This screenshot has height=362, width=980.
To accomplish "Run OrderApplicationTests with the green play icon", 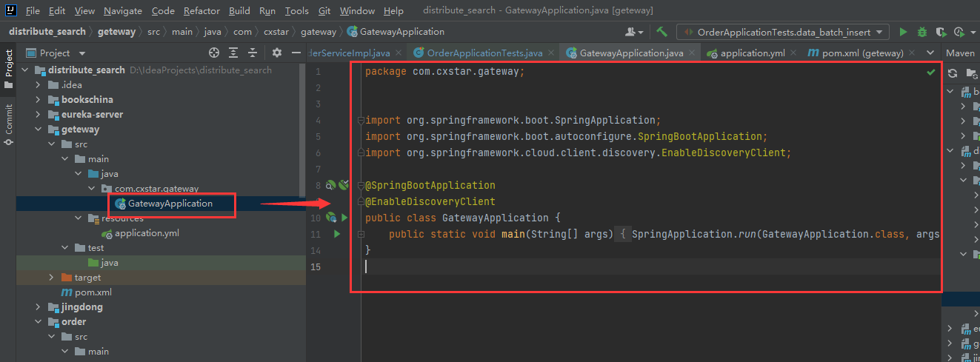I will 903,32.
